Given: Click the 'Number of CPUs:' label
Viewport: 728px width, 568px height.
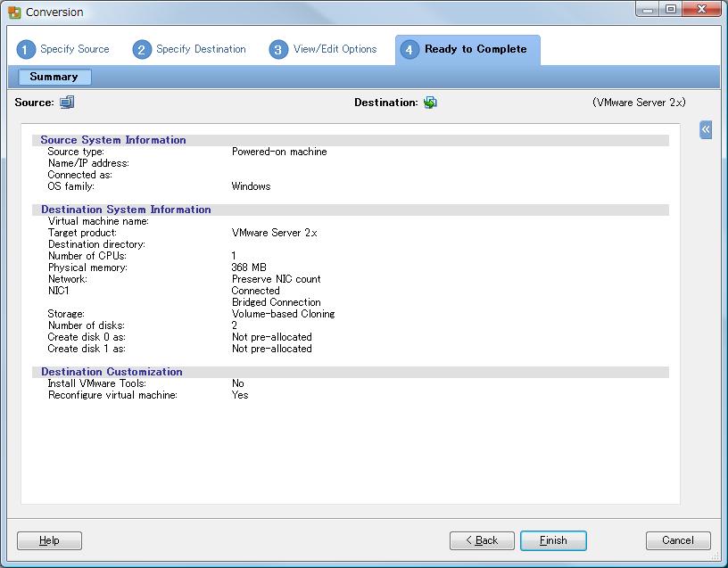Looking at the screenshot, I should click(87, 256).
